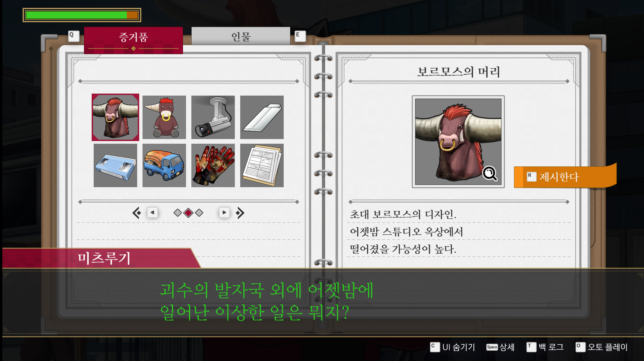Open the 증거품 tab
The height and width of the screenshot is (361, 644).
click(x=133, y=37)
